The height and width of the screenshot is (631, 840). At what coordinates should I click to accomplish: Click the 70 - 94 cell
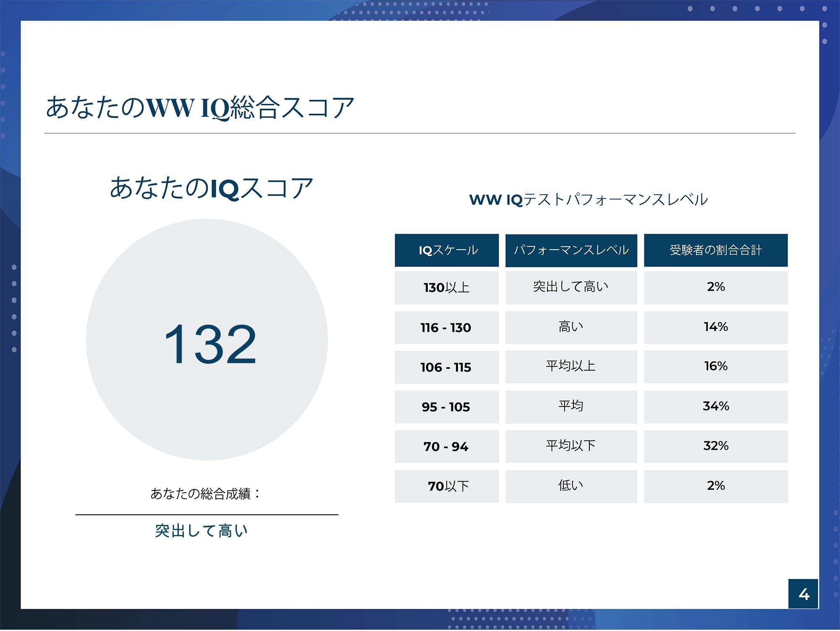click(x=447, y=447)
